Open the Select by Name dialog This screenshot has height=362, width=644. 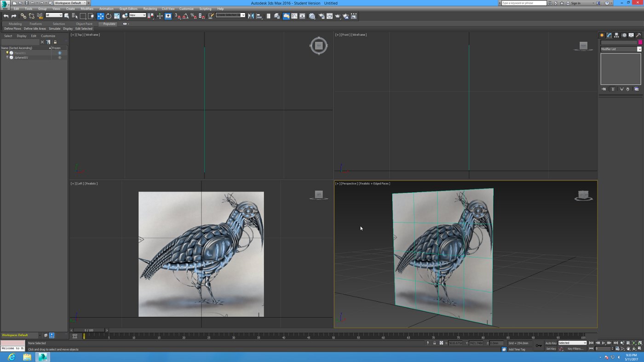click(x=75, y=16)
